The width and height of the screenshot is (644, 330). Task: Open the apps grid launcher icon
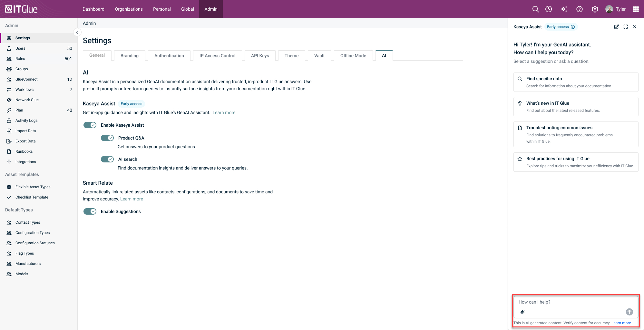[636, 9]
